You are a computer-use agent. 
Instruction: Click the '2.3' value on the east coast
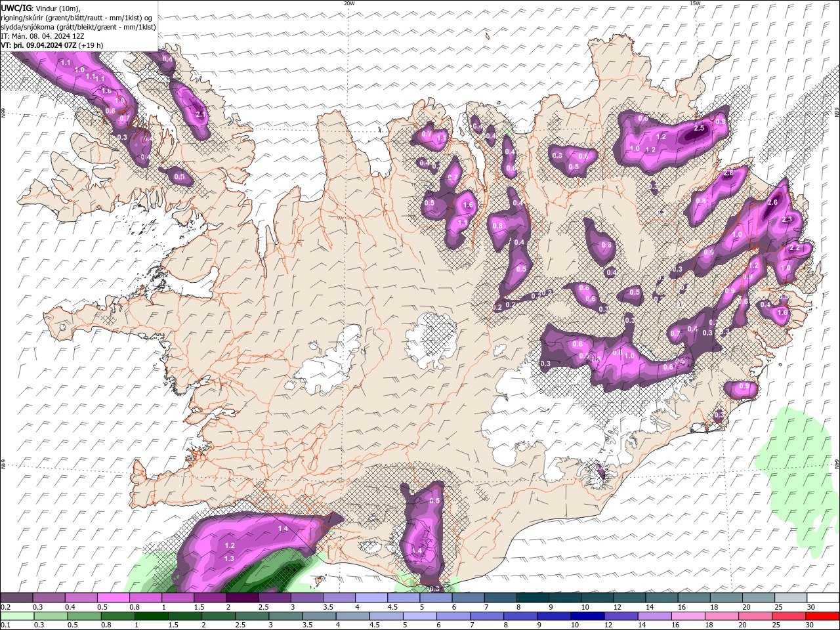(787, 219)
